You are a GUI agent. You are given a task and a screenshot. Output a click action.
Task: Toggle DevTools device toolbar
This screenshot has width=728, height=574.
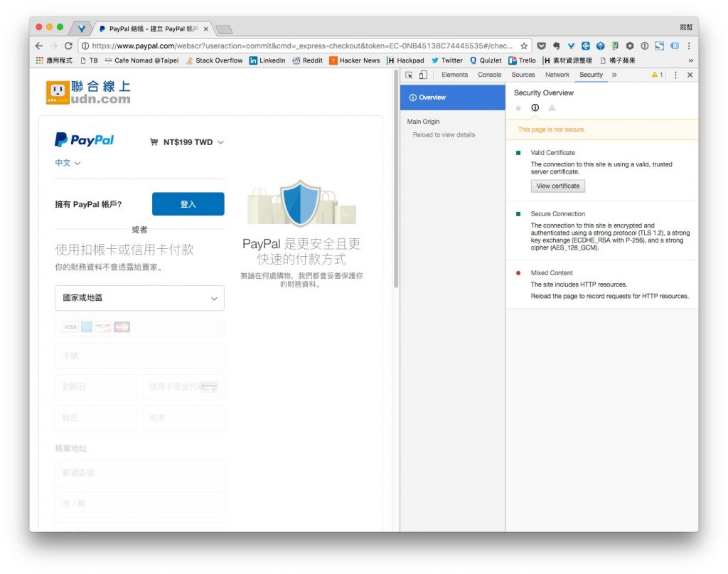tap(423, 75)
